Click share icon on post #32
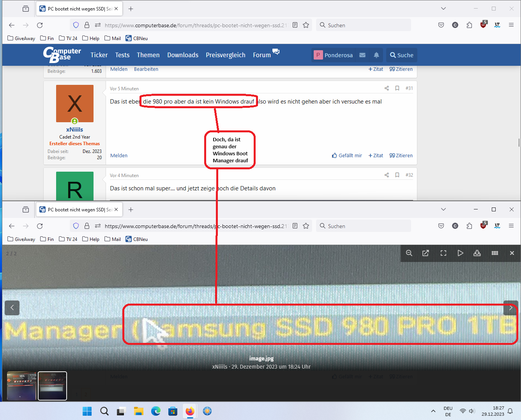521x420 pixels. click(x=387, y=175)
